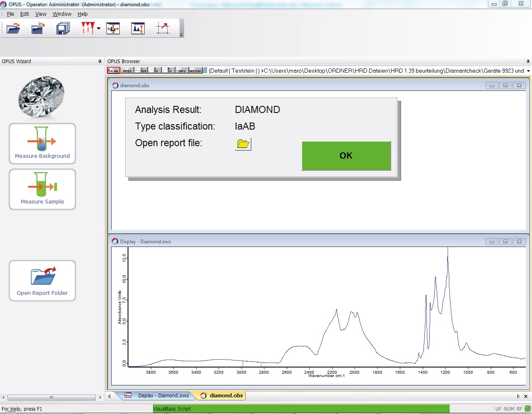Screen dimensions: 532x414
Task: Select the S SC sample single-channel block
Action: [x=155, y=71]
